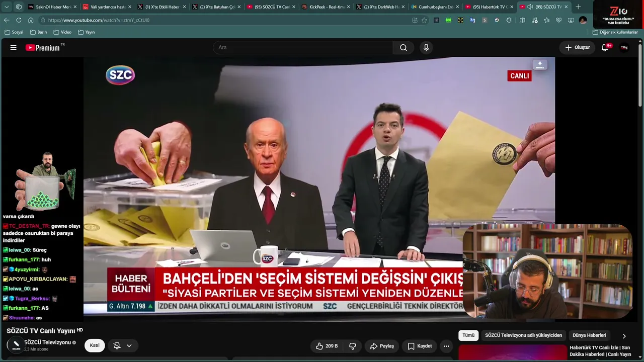View site information lock icon
This screenshot has width=644, height=362.
43,20
